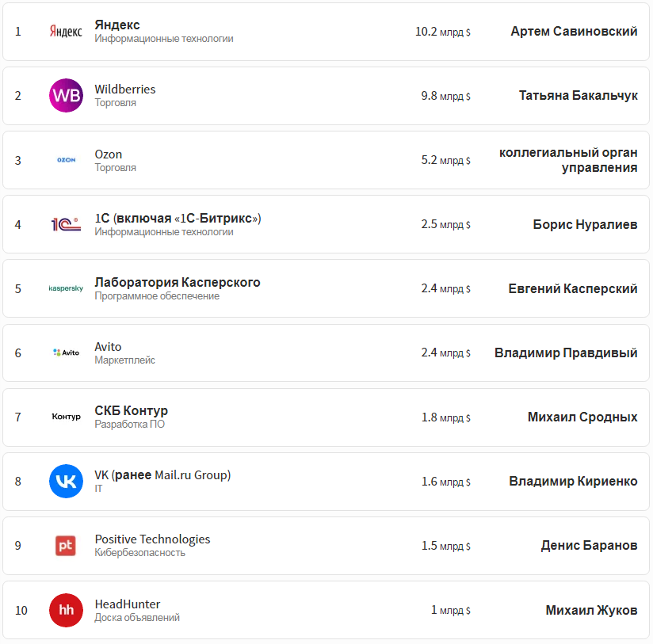This screenshot has width=653, height=644.
Task: Click the Яндекс company logo
Action: point(66,32)
